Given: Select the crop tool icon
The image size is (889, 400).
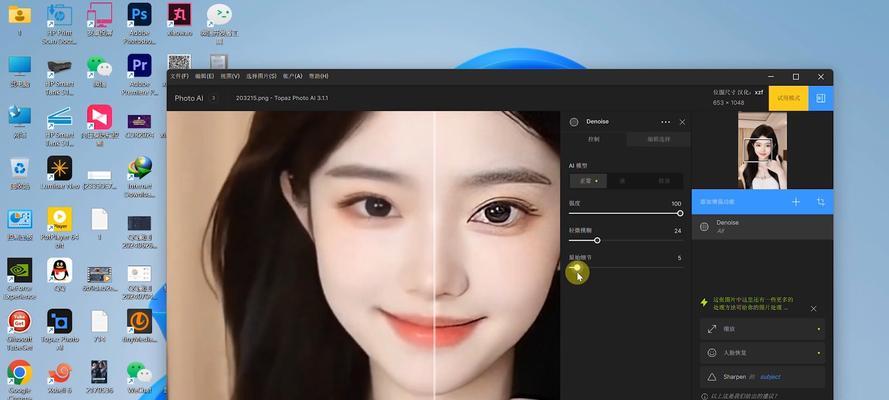Looking at the screenshot, I should (x=820, y=202).
